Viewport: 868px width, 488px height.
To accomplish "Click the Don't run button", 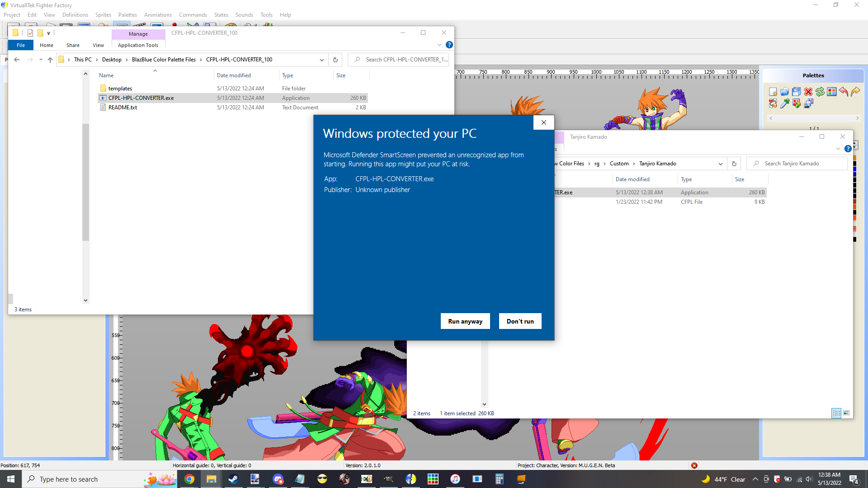I will click(520, 321).
